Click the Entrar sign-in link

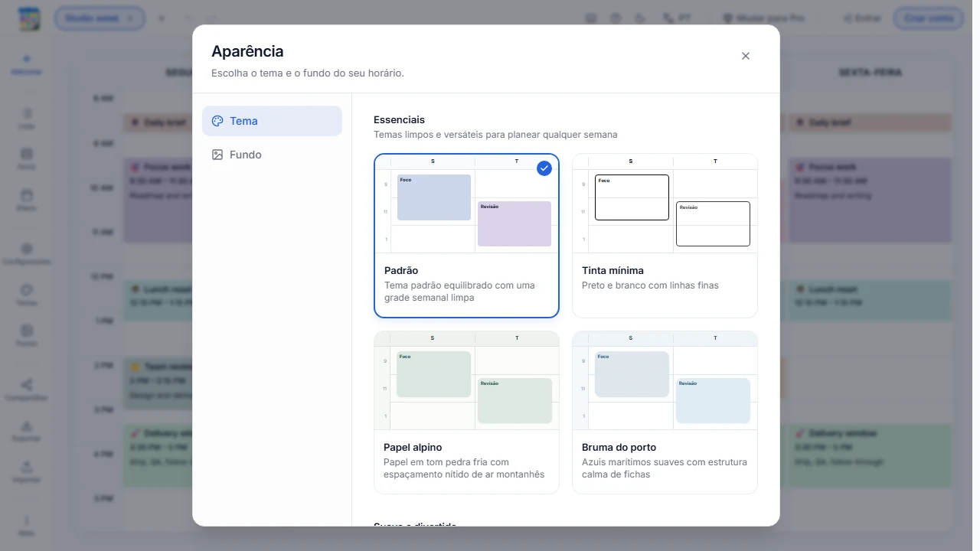[x=861, y=18]
